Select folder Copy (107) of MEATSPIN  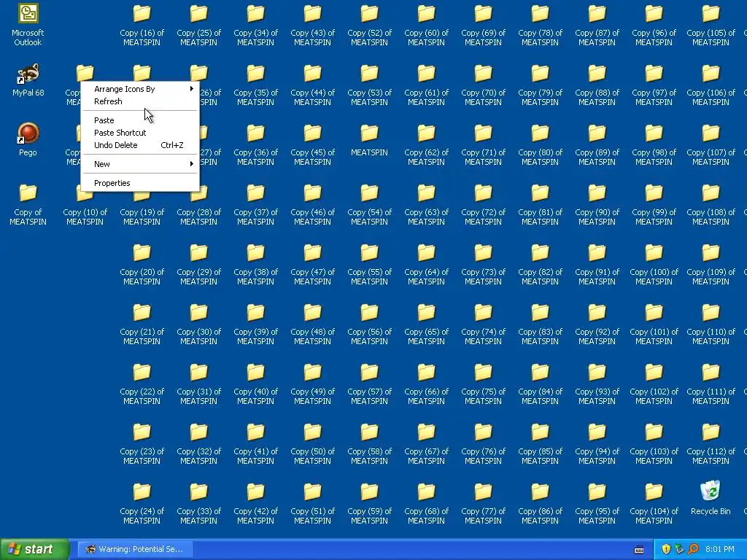point(711,144)
